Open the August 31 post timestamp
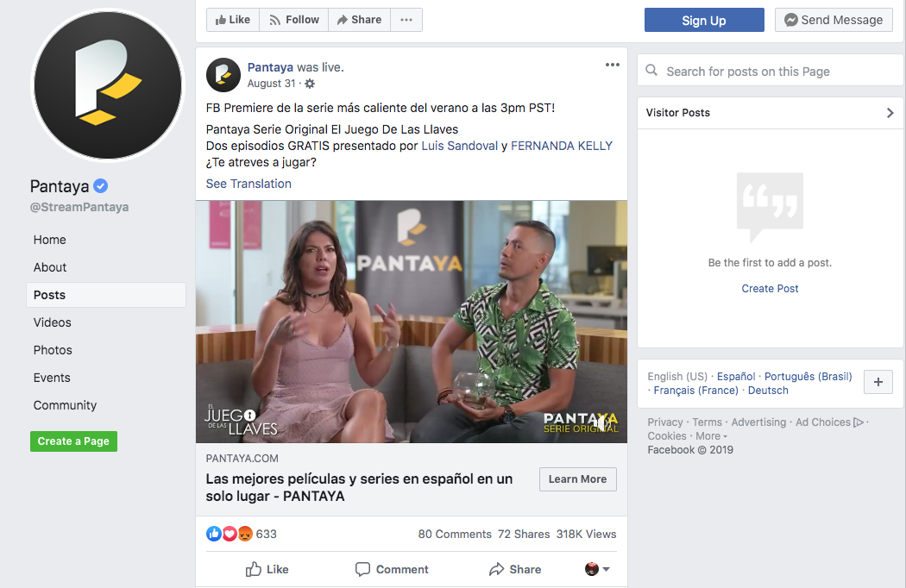 (x=272, y=84)
